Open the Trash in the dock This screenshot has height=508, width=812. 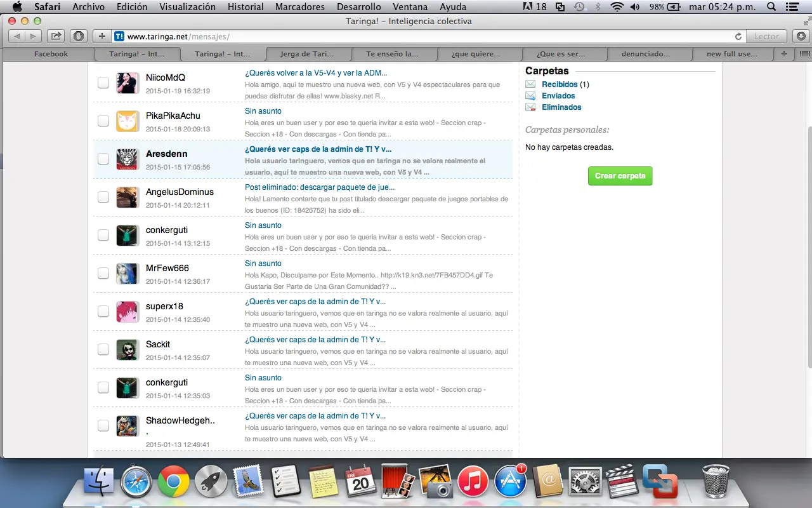pyautogui.click(x=716, y=481)
